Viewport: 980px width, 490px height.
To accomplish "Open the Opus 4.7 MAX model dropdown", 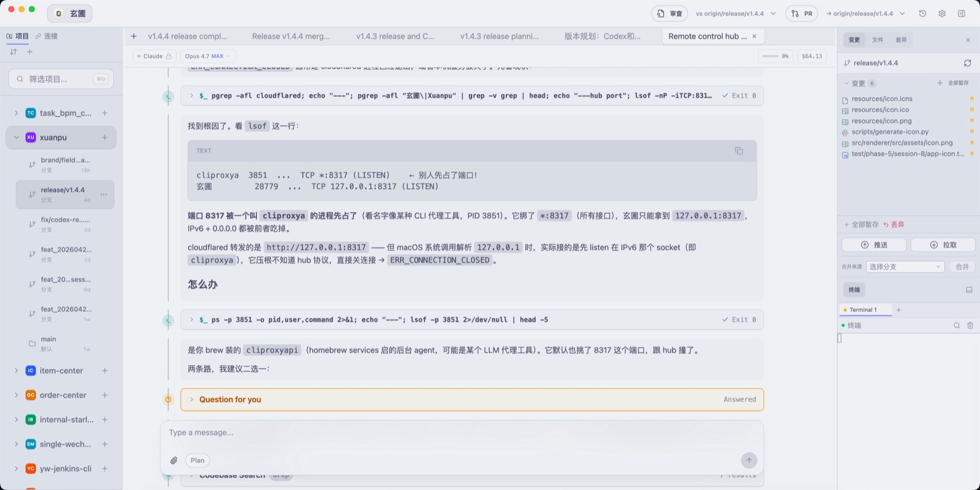I will tap(208, 56).
